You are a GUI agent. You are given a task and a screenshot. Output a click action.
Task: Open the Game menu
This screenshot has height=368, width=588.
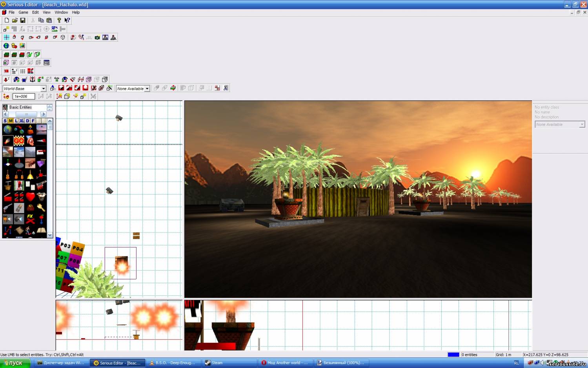click(23, 12)
